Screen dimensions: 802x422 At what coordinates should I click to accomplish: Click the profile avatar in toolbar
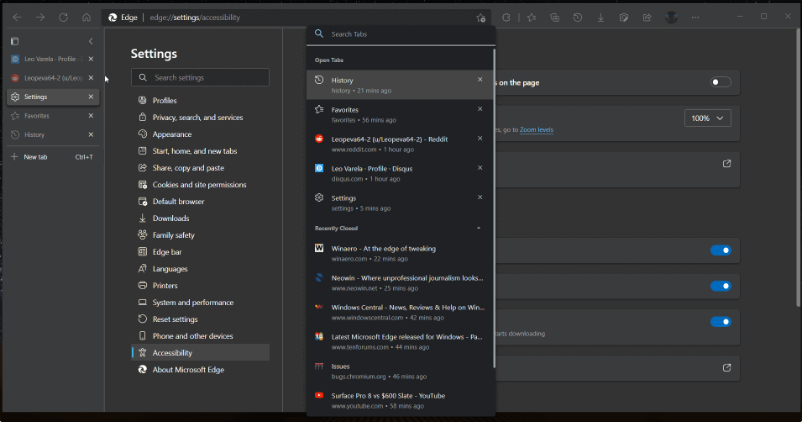click(x=671, y=17)
